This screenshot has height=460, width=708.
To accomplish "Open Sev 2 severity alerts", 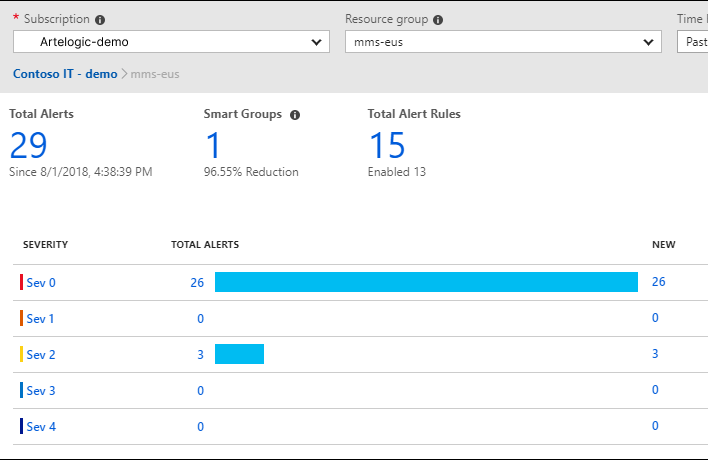I will 41,355.
